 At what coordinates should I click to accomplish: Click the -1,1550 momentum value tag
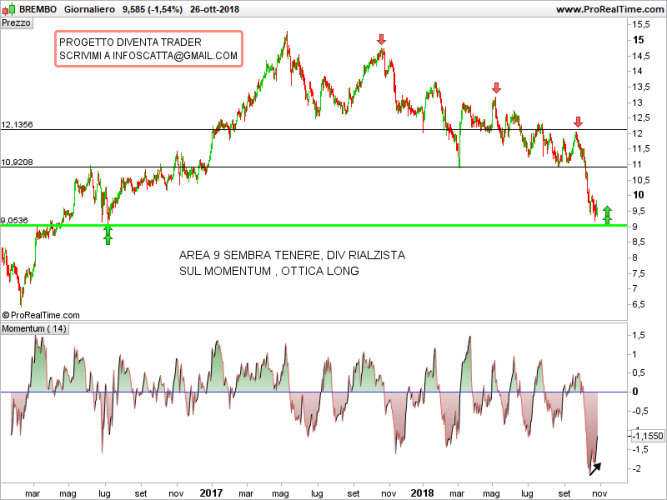(647, 436)
